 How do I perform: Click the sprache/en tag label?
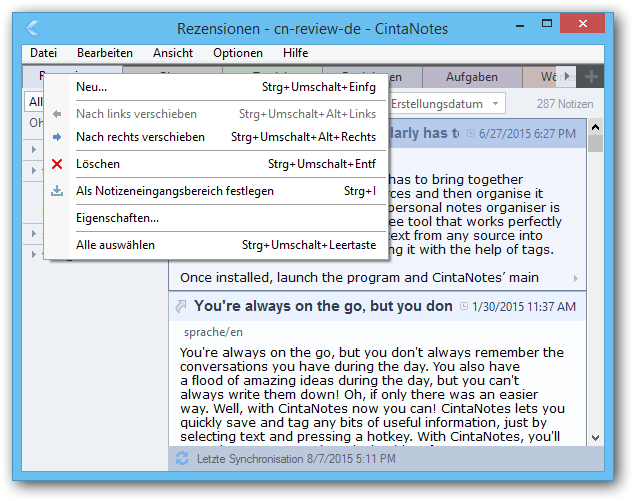click(x=213, y=332)
